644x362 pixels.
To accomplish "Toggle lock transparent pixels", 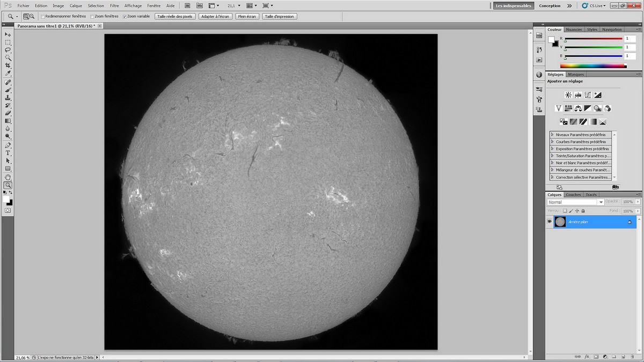I will 565,211.
